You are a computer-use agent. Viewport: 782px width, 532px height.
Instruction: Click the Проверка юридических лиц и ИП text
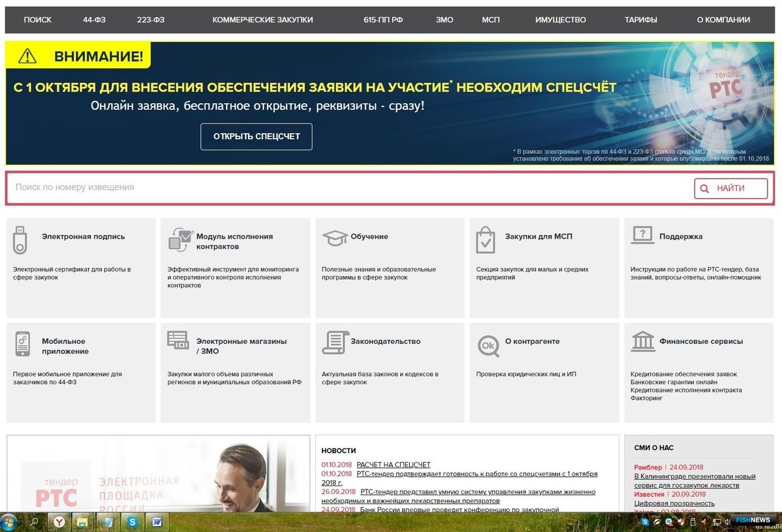pos(526,374)
